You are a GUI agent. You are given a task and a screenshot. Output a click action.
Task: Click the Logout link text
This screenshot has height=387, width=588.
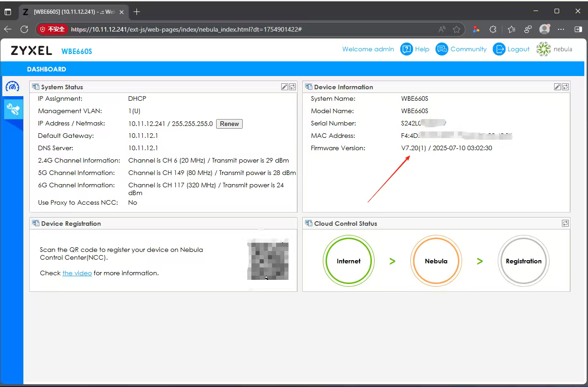518,49
